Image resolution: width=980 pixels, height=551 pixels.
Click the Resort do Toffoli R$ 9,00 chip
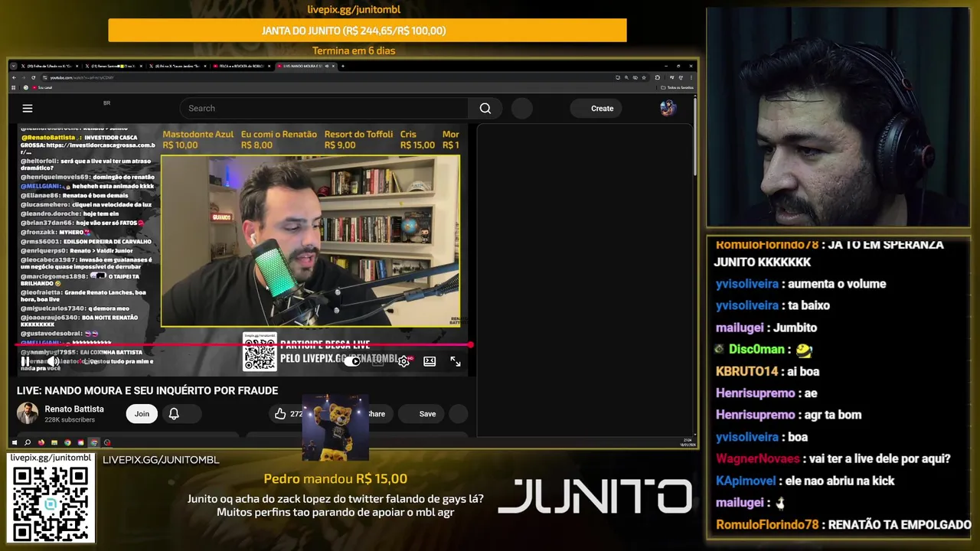[x=358, y=139]
